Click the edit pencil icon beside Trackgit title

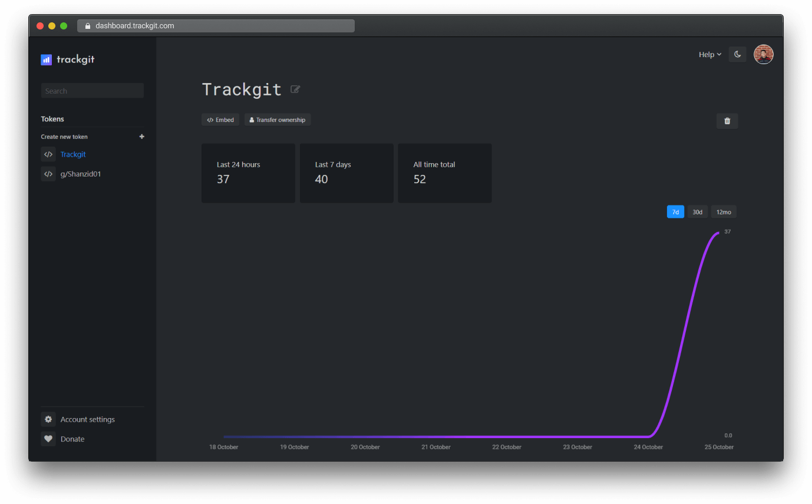295,89
